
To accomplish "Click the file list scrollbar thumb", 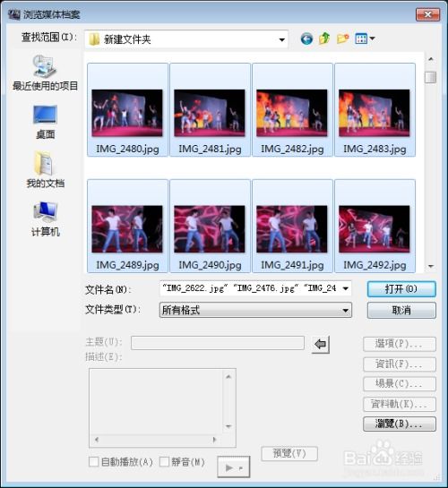I will (431, 77).
